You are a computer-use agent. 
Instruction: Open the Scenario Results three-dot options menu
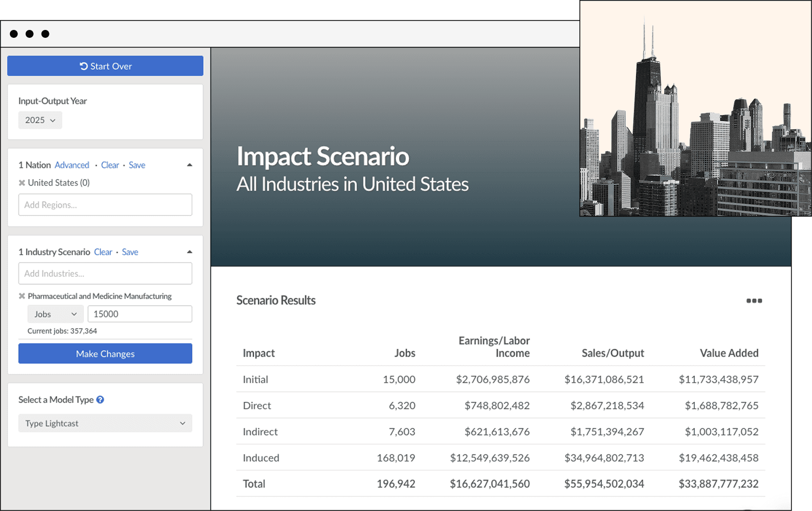pos(754,301)
